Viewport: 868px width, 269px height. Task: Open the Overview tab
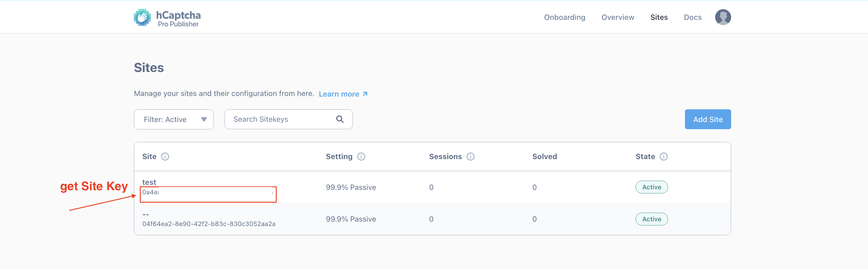click(x=618, y=17)
